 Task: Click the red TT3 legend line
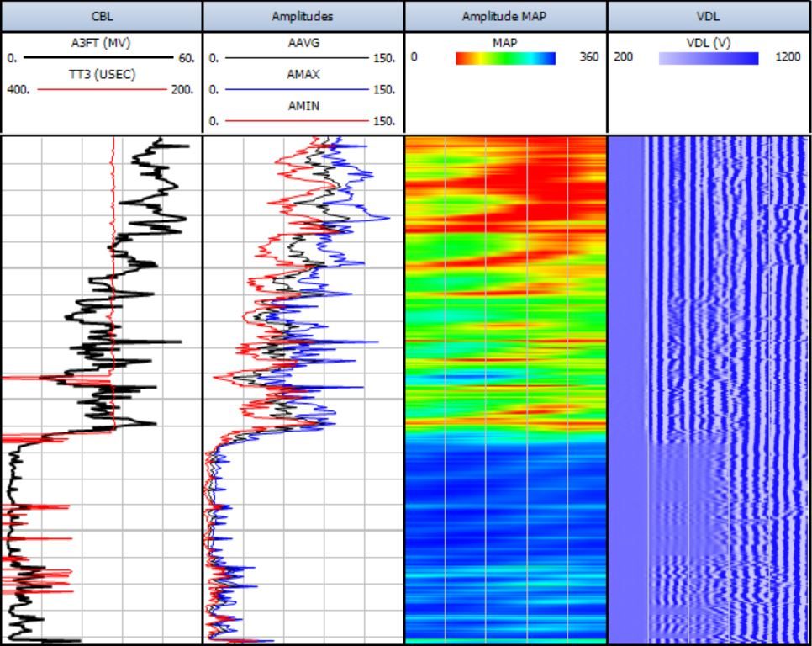point(102,90)
